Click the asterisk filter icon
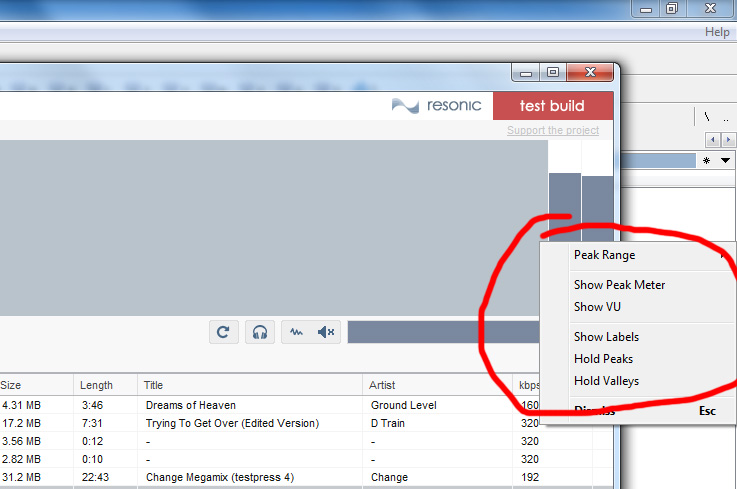The height and width of the screenshot is (489, 737). pyautogui.click(x=706, y=160)
